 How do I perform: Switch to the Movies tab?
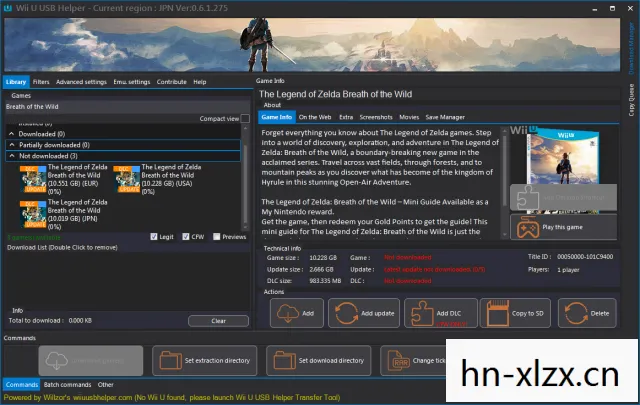point(409,117)
